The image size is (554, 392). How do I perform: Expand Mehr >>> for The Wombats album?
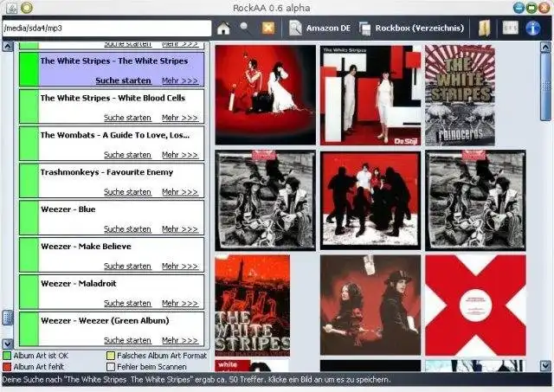pos(180,155)
